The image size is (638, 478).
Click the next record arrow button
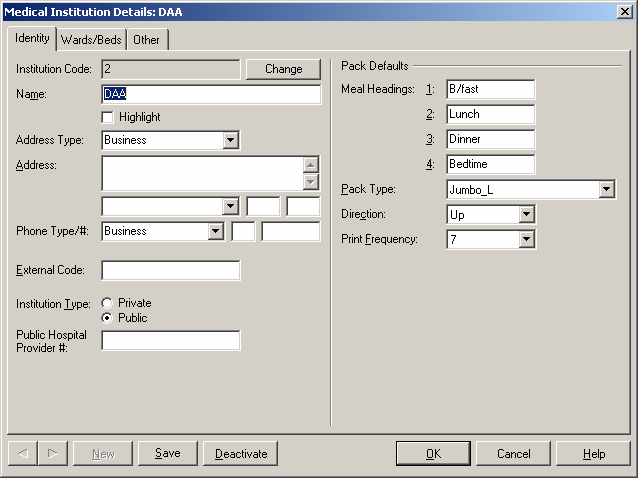click(53, 453)
